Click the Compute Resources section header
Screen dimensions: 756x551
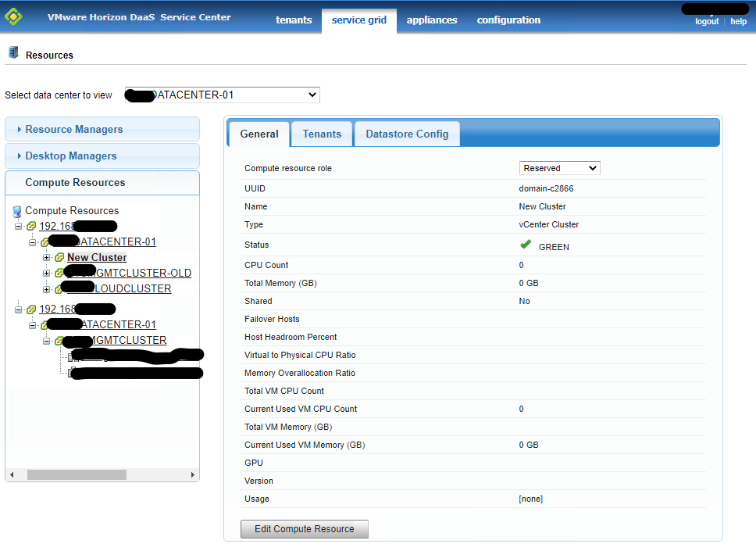tap(102, 182)
